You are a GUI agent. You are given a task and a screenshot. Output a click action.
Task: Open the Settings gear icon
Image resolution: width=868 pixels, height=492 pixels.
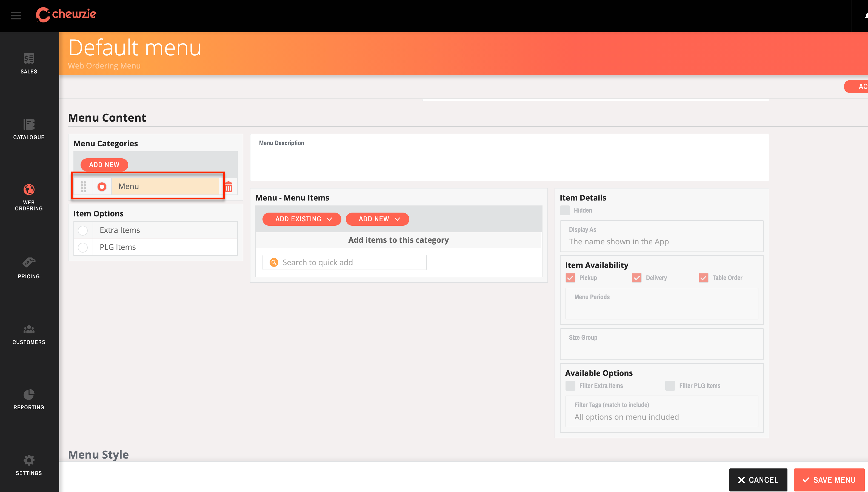click(29, 460)
